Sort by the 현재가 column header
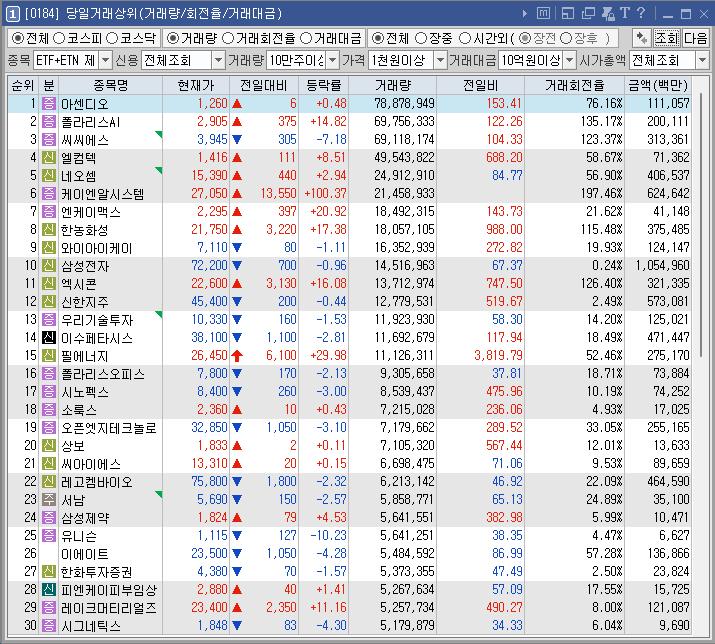The image size is (715, 644). (x=196, y=85)
